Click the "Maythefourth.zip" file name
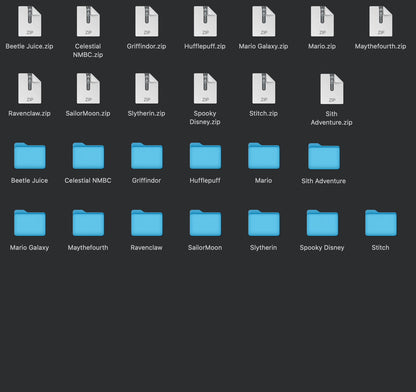Image resolution: width=416 pixels, height=392 pixels. (x=380, y=46)
